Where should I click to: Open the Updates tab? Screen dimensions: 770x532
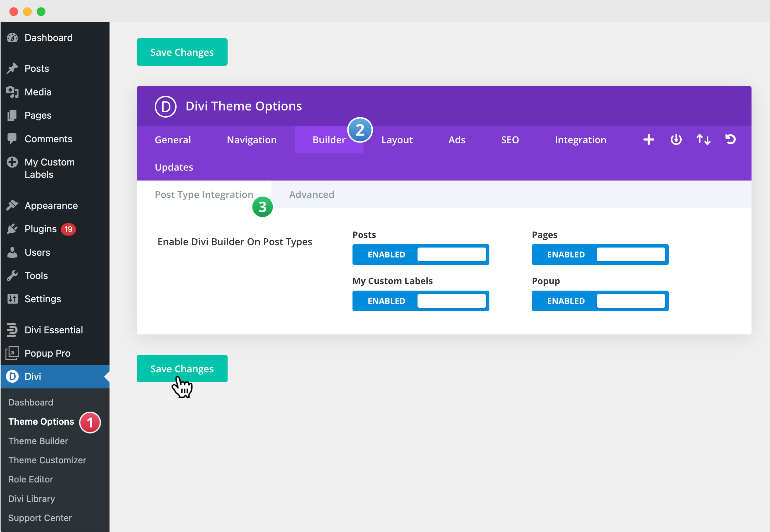pos(174,167)
